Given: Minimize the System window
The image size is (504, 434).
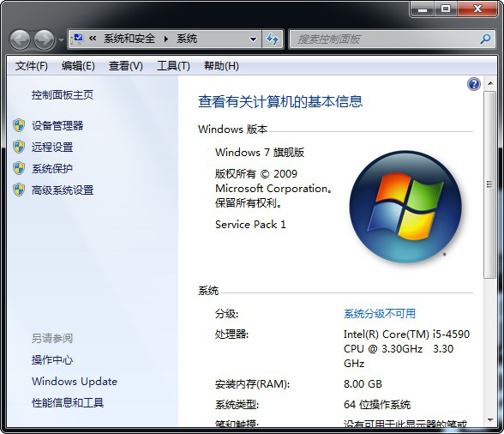Looking at the screenshot, I should pyautogui.click(x=423, y=9).
